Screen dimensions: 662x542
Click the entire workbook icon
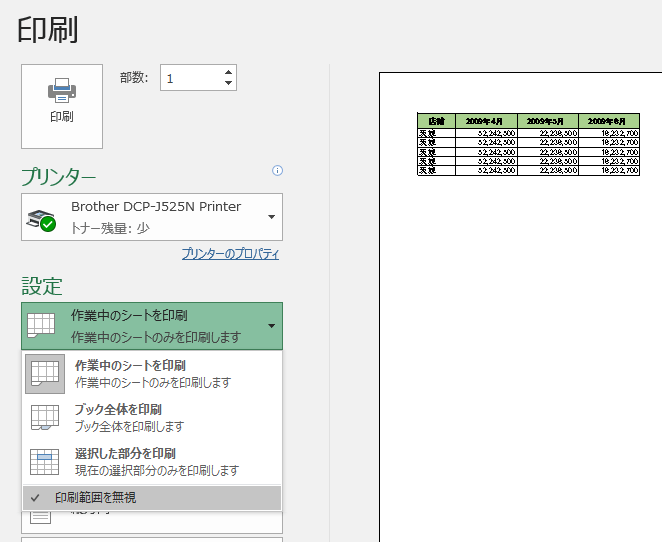point(45,418)
